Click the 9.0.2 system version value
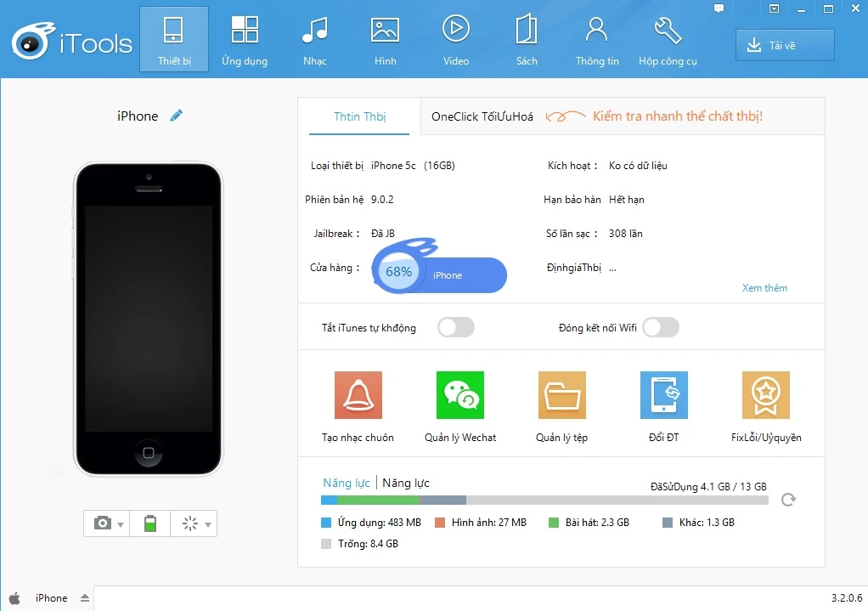Viewport: 868px width, 611px height. click(x=382, y=200)
